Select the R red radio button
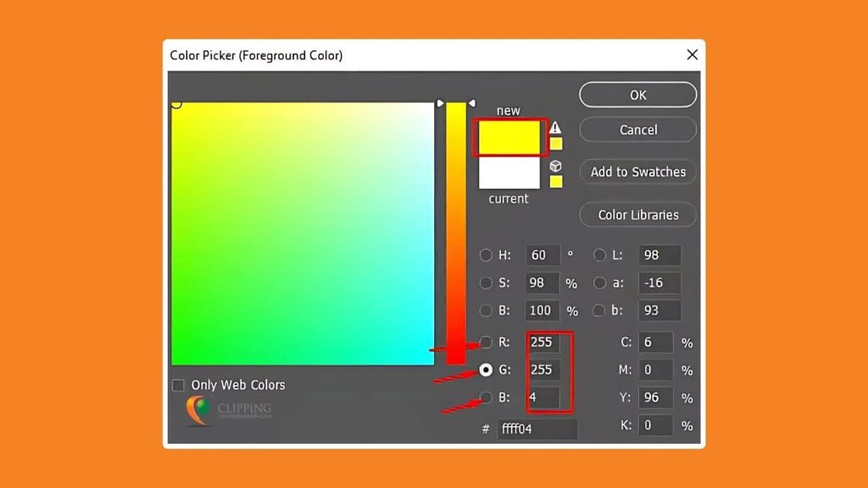The height and width of the screenshot is (488, 868). click(x=486, y=342)
